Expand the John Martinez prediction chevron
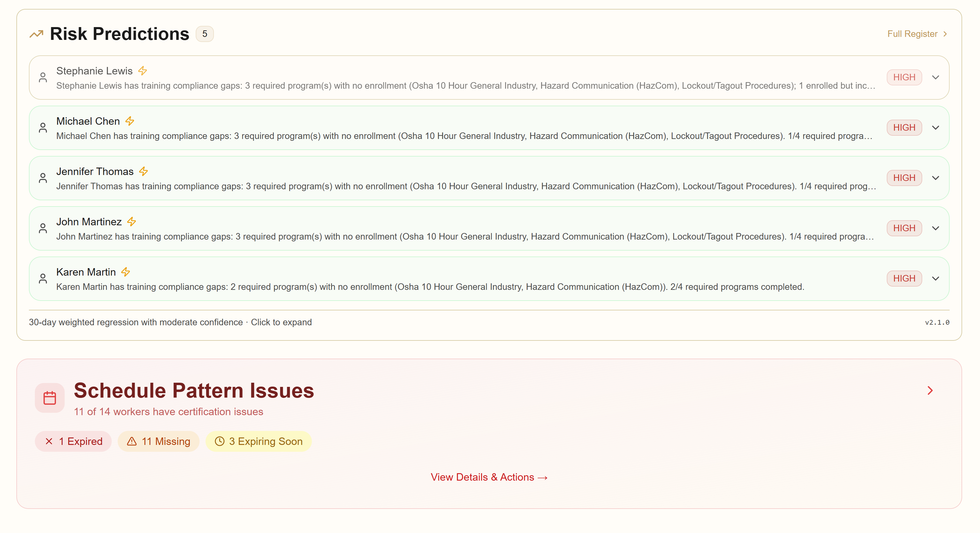980x533 pixels. [936, 229]
